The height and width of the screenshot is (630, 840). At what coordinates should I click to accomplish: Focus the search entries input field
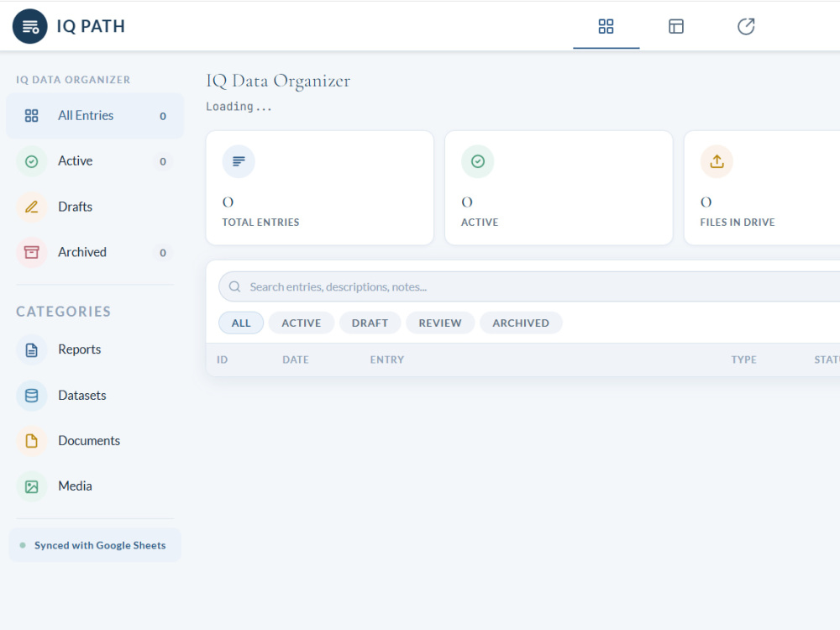(x=529, y=286)
